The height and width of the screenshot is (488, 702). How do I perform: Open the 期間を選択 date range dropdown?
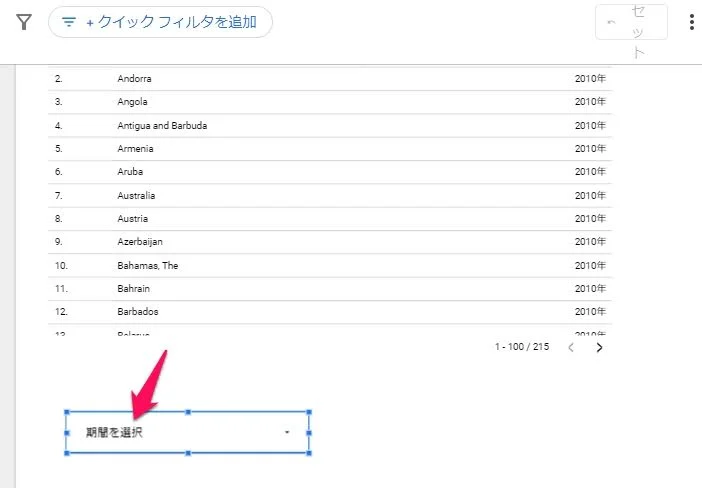[188, 432]
